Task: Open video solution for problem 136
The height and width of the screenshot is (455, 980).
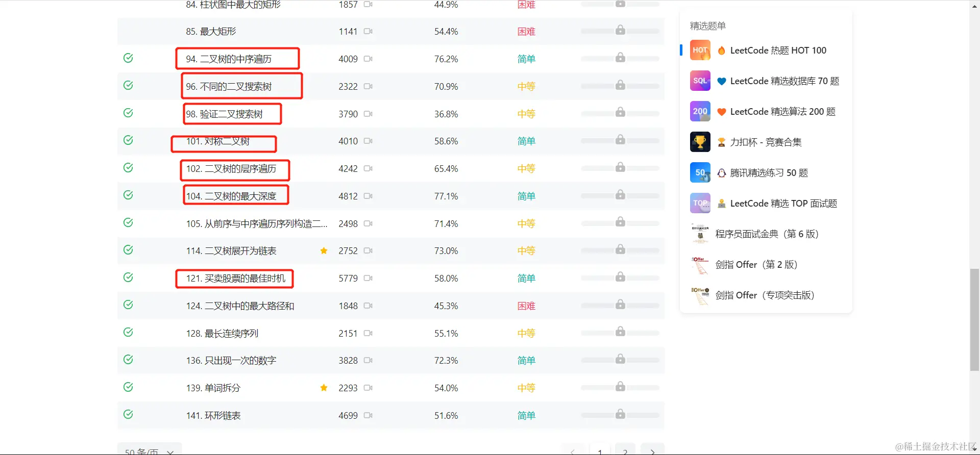Action: [368, 361]
